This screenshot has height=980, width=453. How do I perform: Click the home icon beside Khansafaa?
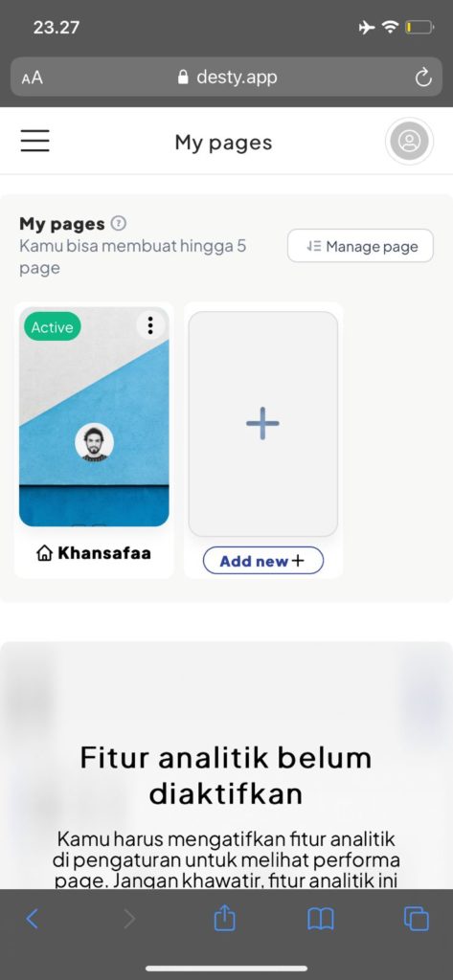[44, 554]
